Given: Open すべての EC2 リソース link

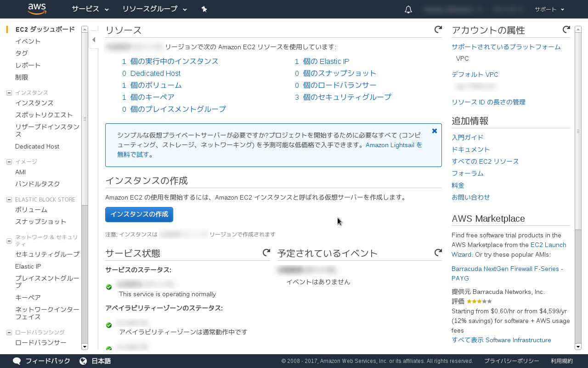Looking at the screenshot, I should point(485,161).
